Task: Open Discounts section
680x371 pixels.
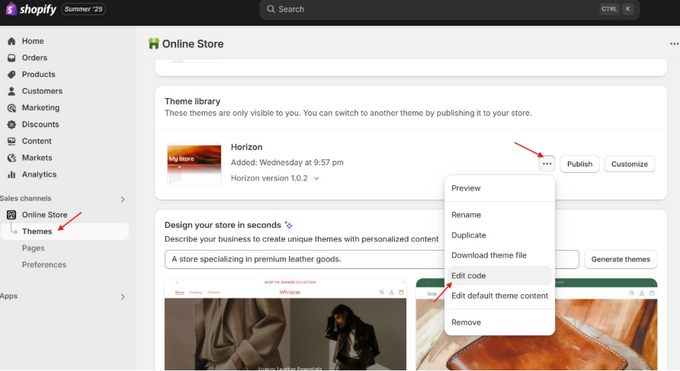Action: point(40,125)
